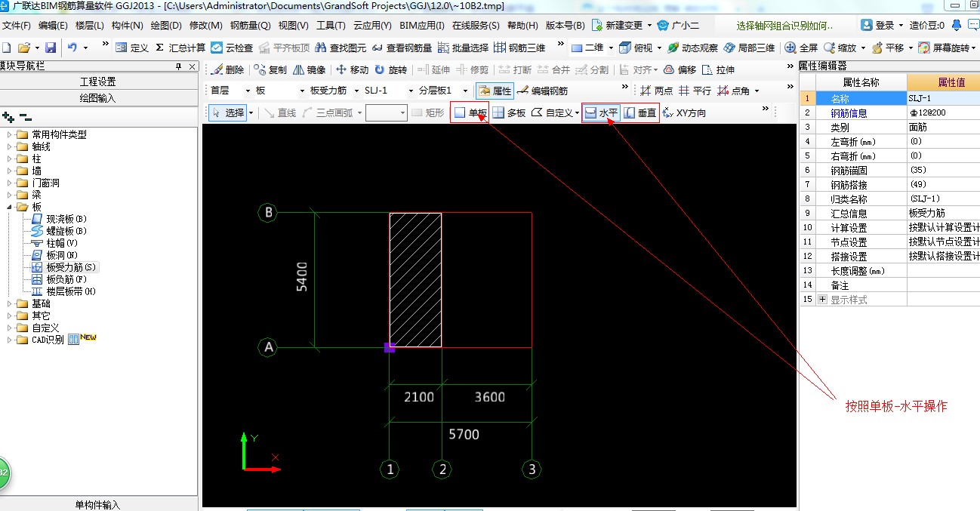Toggle XY方向 rebar placement
The height and width of the screenshot is (511, 980).
click(684, 112)
